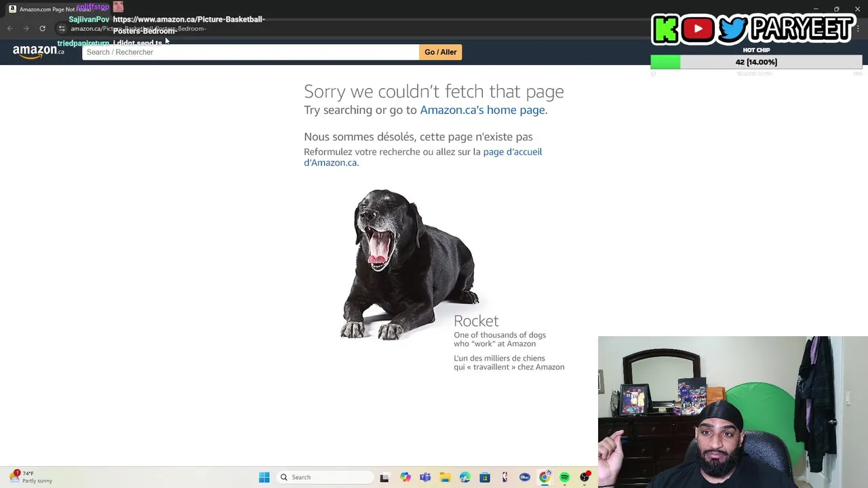Select the Amazon.com Page Not Found tab
Image resolution: width=868 pixels, height=488 pixels.
tap(58, 9)
